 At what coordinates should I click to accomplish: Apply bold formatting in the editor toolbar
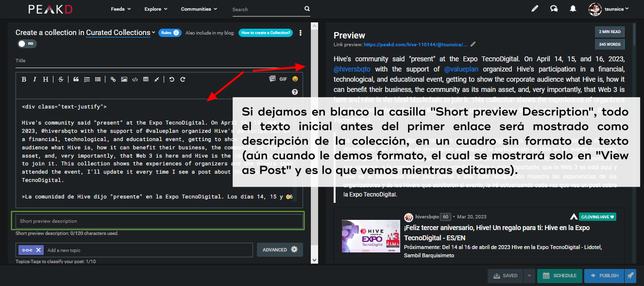(23, 79)
